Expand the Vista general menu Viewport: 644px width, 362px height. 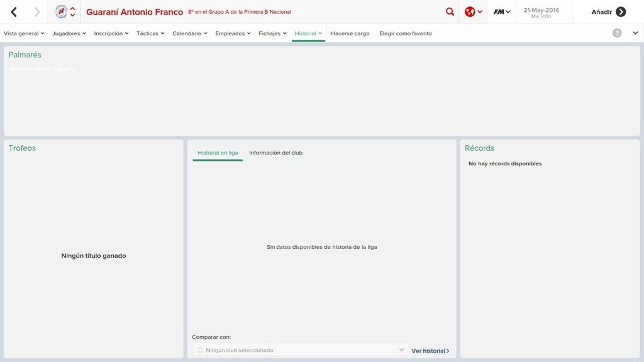tap(24, 33)
